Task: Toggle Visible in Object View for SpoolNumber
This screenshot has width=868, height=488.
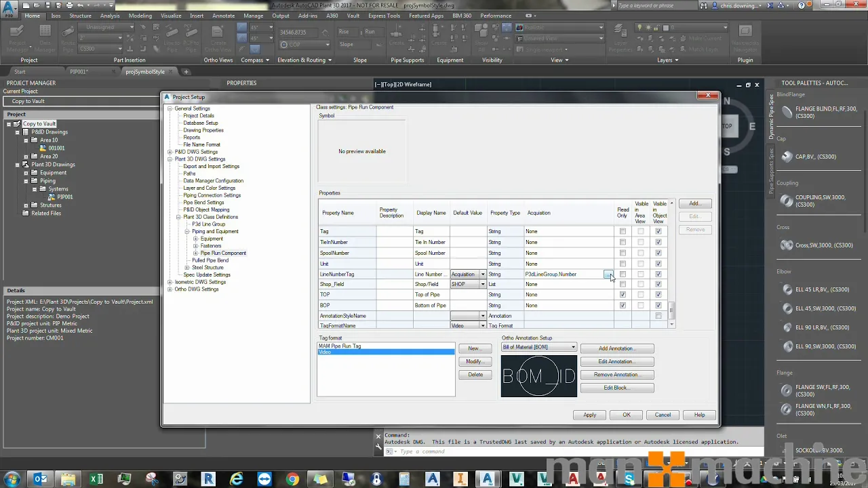Action: (658, 253)
